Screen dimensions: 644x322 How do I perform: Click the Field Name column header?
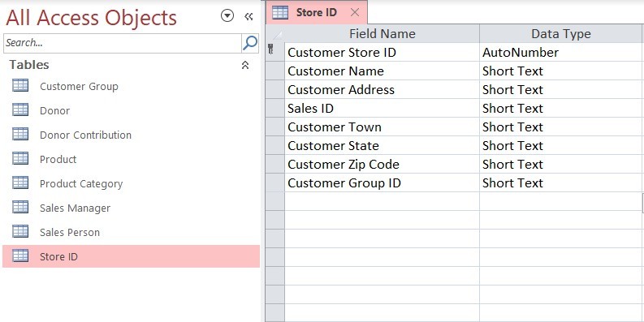click(382, 33)
